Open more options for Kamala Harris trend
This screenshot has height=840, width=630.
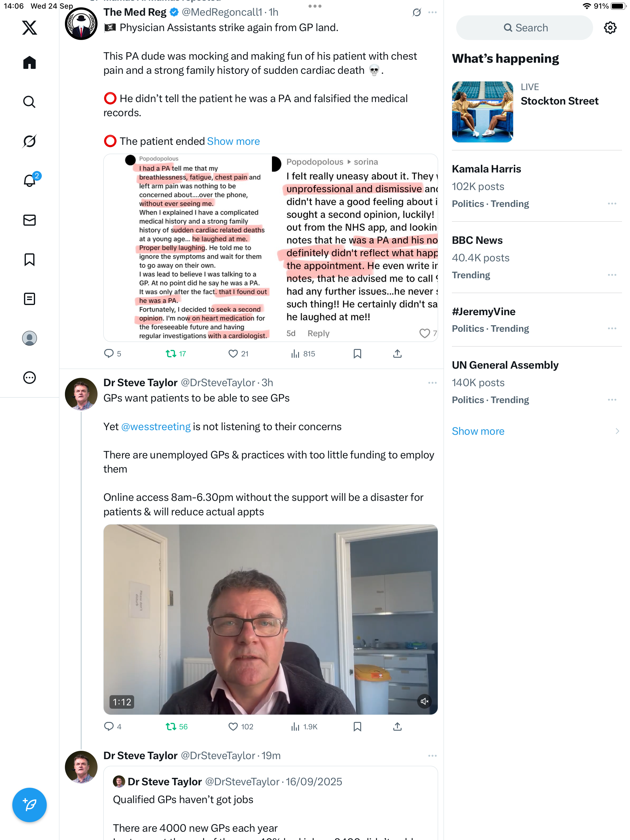click(612, 204)
